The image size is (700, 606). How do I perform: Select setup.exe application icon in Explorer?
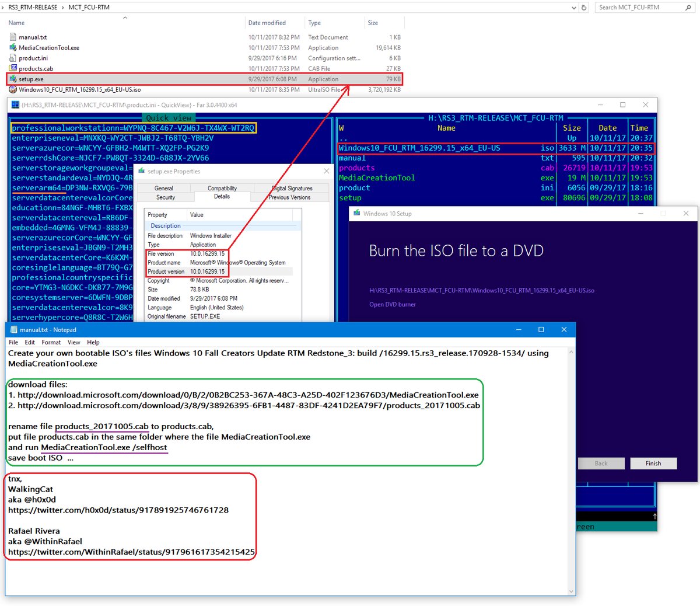(13, 79)
